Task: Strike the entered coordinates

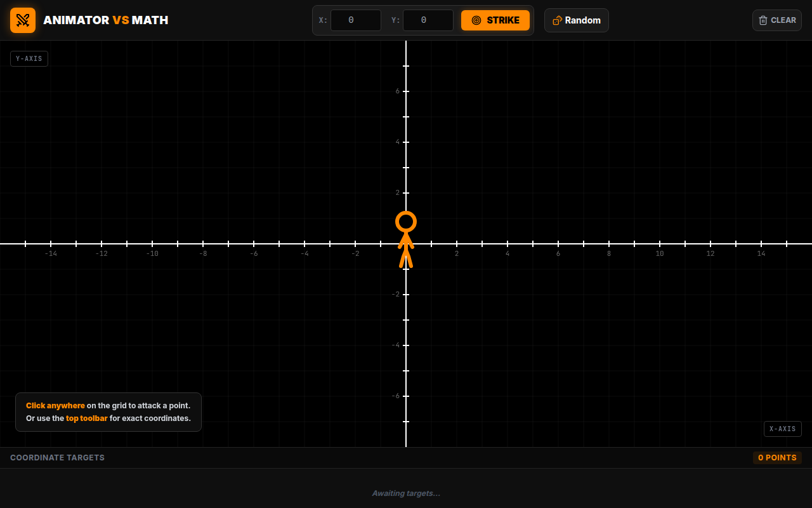Action: coord(495,20)
